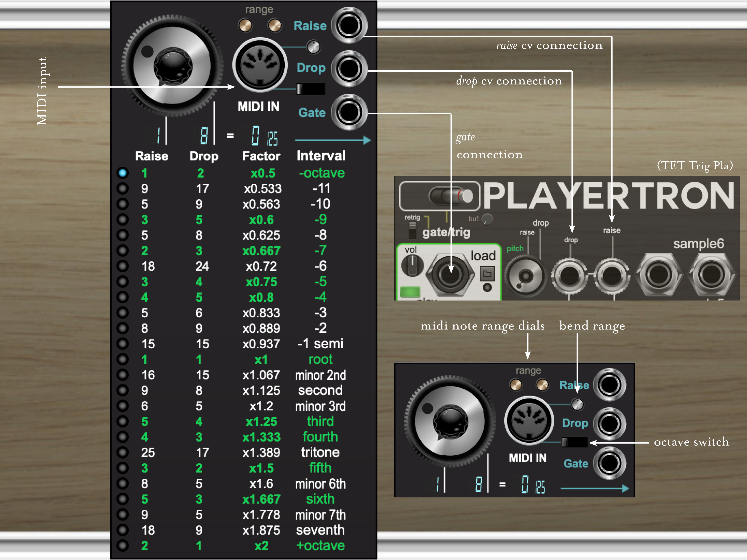The width and height of the screenshot is (747, 560).
Task: Click the Playertron buf knob
Action: [x=487, y=219]
